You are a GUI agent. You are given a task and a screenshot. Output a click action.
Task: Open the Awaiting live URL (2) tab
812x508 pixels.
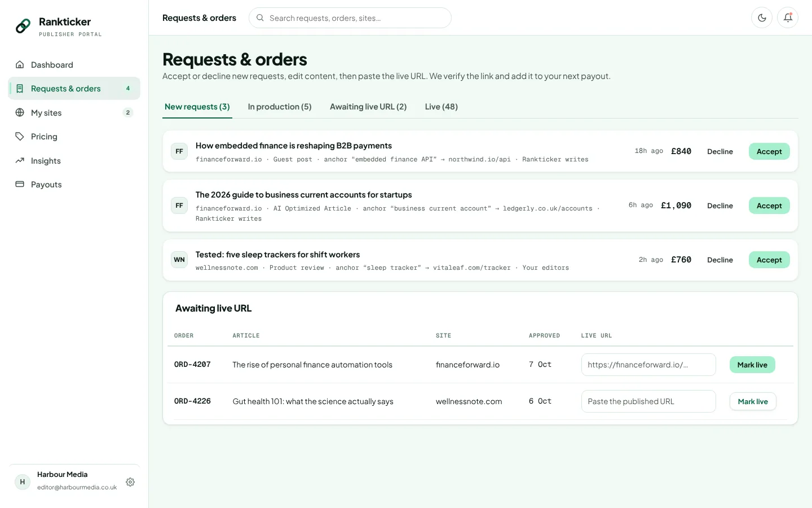coord(368,107)
